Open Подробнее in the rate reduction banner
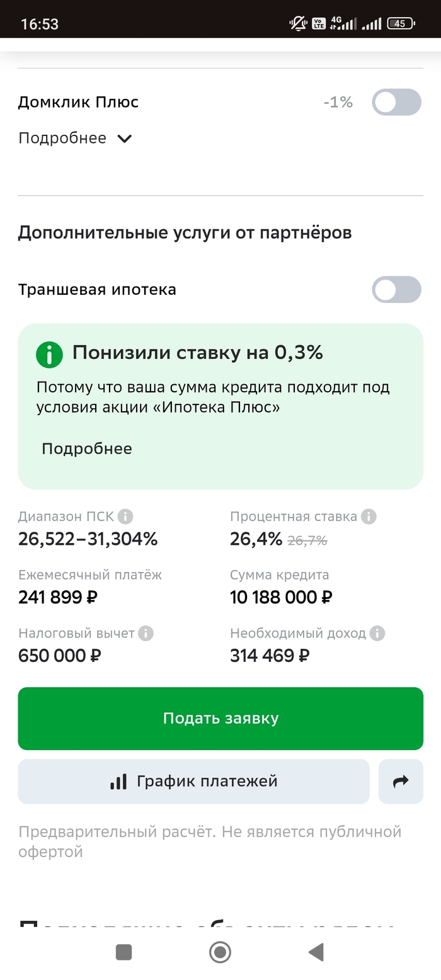441x980 pixels. 87,449
